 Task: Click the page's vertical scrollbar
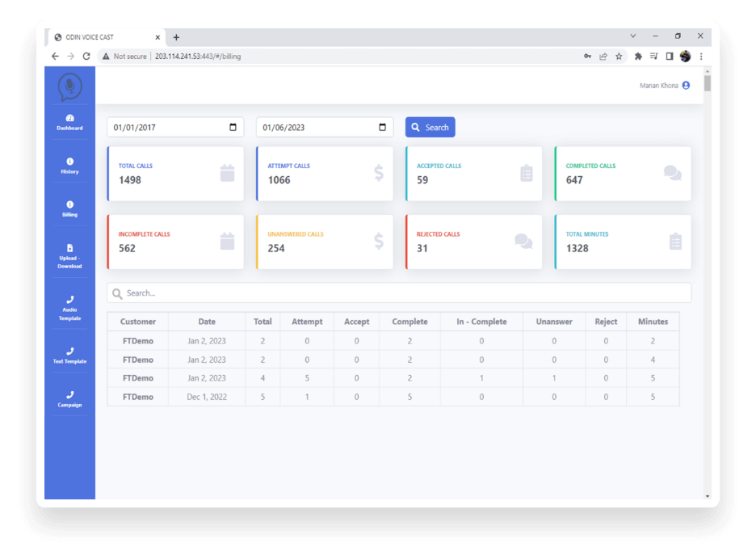click(x=708, y=84)
